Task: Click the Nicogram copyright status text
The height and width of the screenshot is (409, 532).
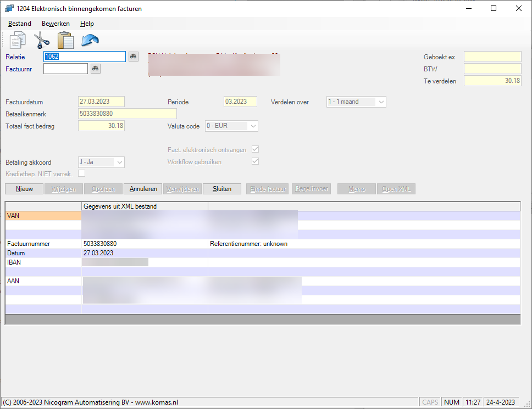Action: [x=90, y=402]
